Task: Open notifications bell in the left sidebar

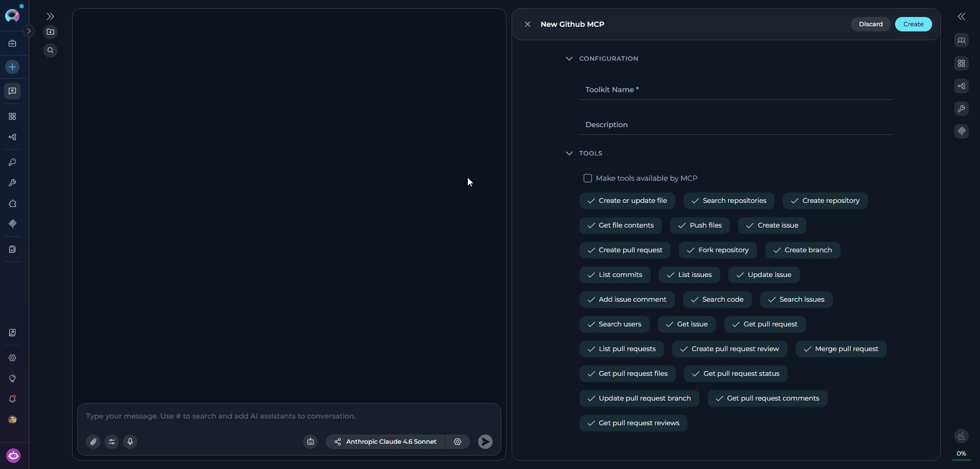Action: pyautogui.click(x=12, y=399)
